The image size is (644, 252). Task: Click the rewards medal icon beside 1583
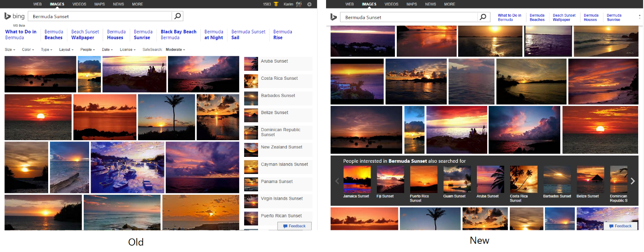[276, 4]
